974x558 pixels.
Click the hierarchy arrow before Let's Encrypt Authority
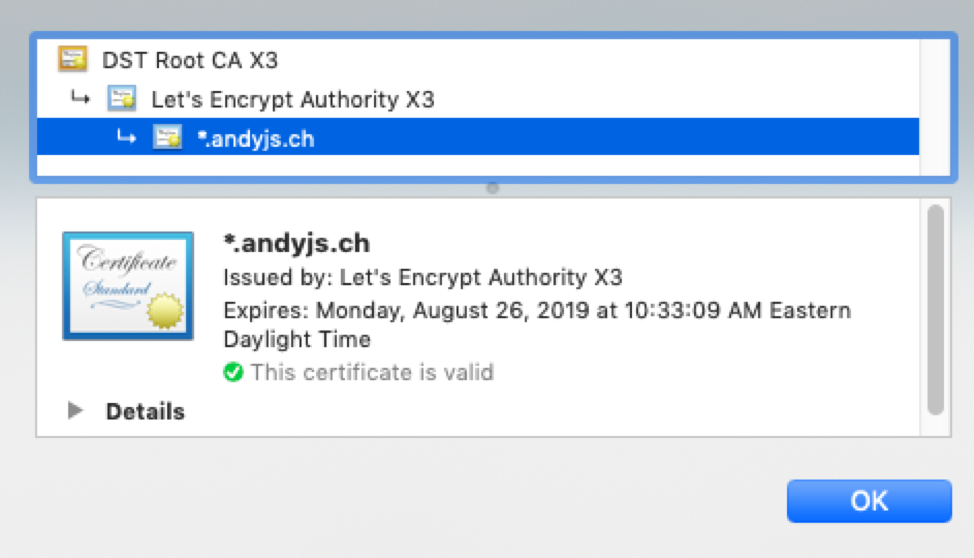coord(80,98)
